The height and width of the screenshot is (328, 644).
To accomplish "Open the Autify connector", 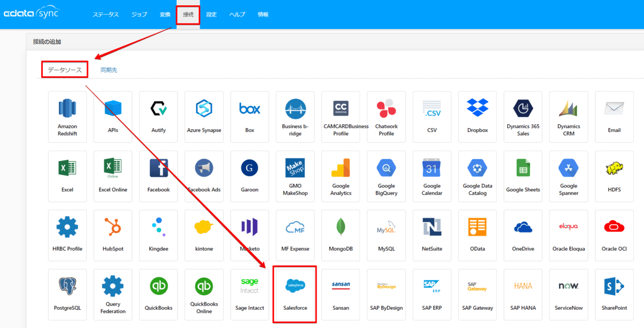I will [x=159, y=117].
